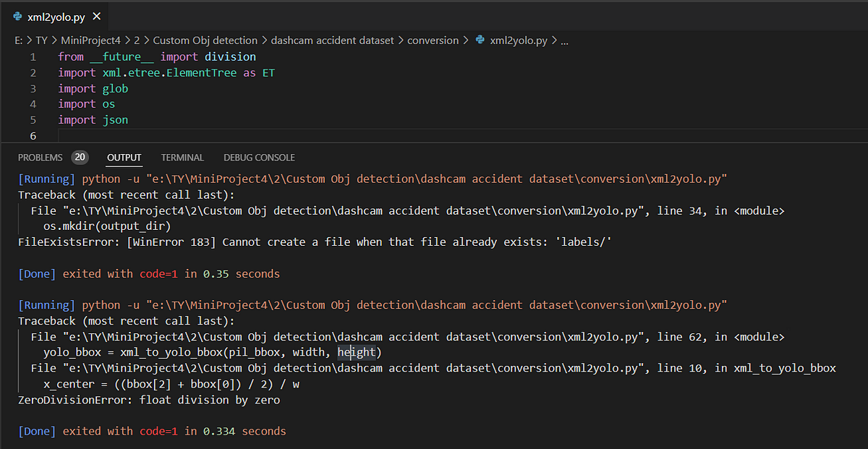Click the traceback line mentioning line 34

408,210
